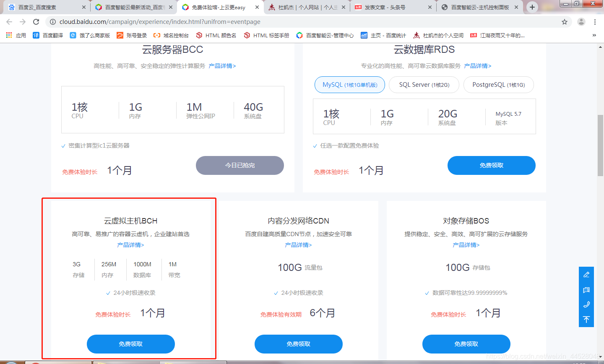Click the 云服务器BCC heading
This screenshot has height=364, width=604.
point(172,49)
